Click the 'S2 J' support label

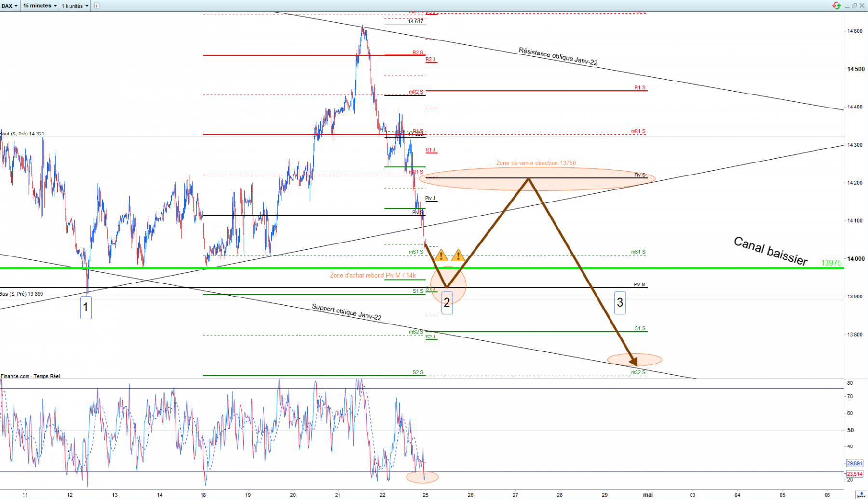point(431,337)
